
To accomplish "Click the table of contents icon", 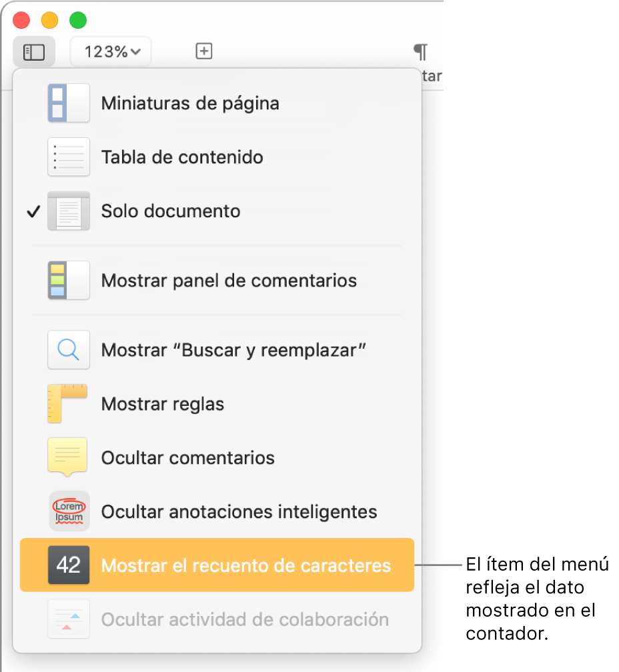I will (69, 157).
